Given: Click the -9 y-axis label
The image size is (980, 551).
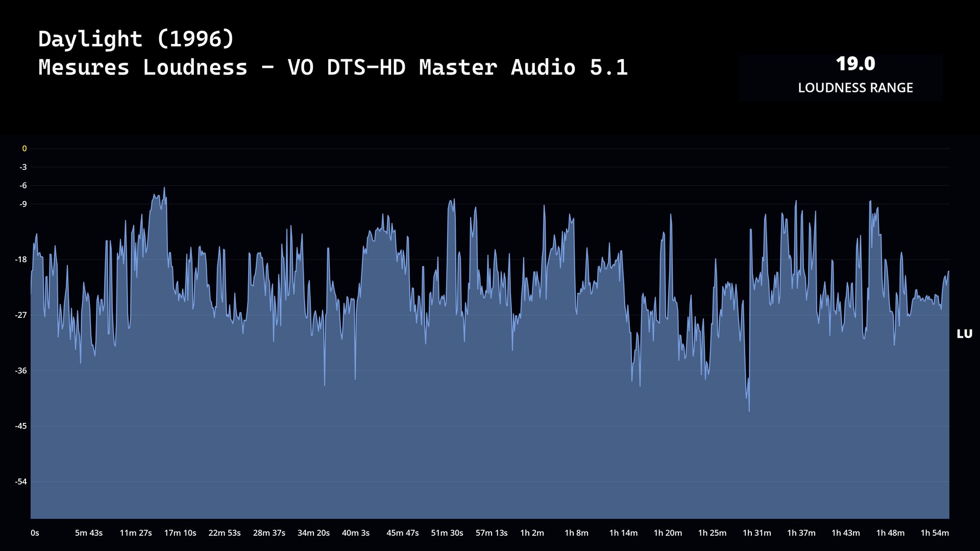Looking at the screenshot, I should click(x=23, y=204).
